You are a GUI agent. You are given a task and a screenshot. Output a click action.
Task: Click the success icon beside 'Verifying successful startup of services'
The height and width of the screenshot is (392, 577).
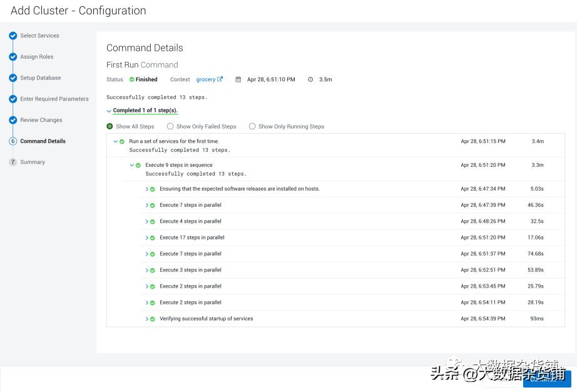[151, 318]
